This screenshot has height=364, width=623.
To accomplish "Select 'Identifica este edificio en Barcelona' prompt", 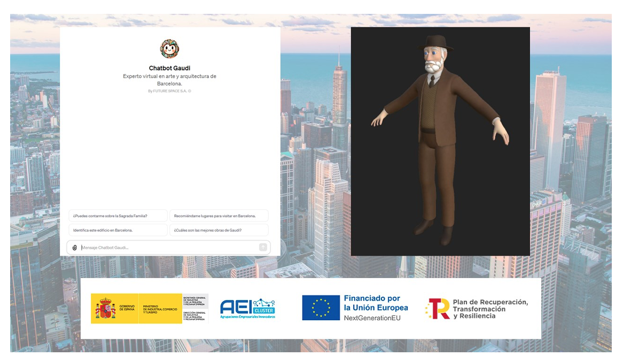I will point(118,230).
